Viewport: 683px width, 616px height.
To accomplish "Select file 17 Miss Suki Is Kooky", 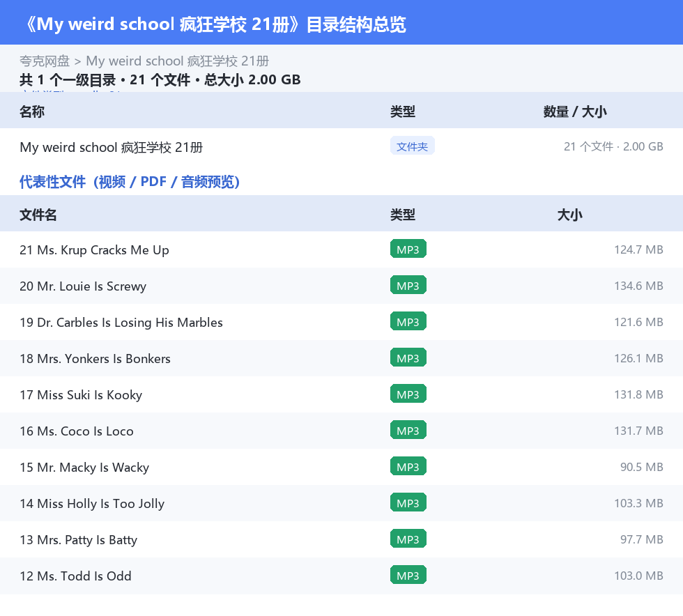I will (341, 394).
